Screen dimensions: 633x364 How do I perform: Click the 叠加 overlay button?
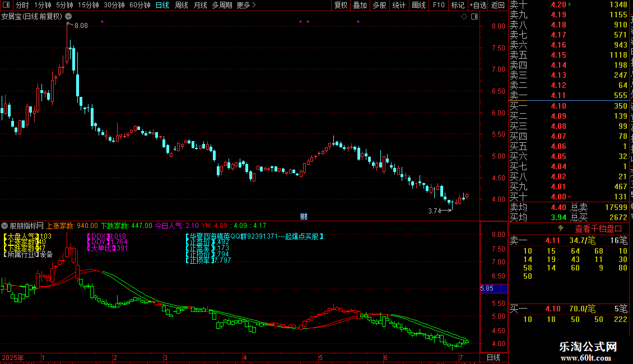[x=360, y=5]
